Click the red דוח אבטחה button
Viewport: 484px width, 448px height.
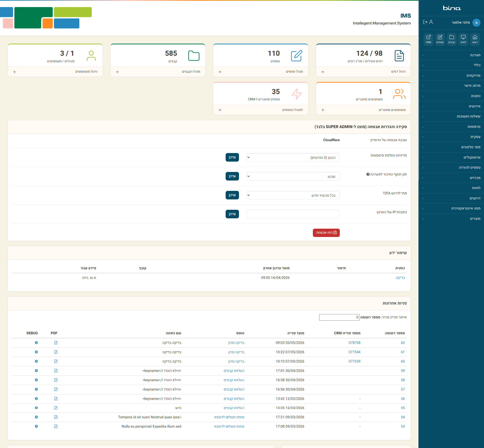click(326, 233)
